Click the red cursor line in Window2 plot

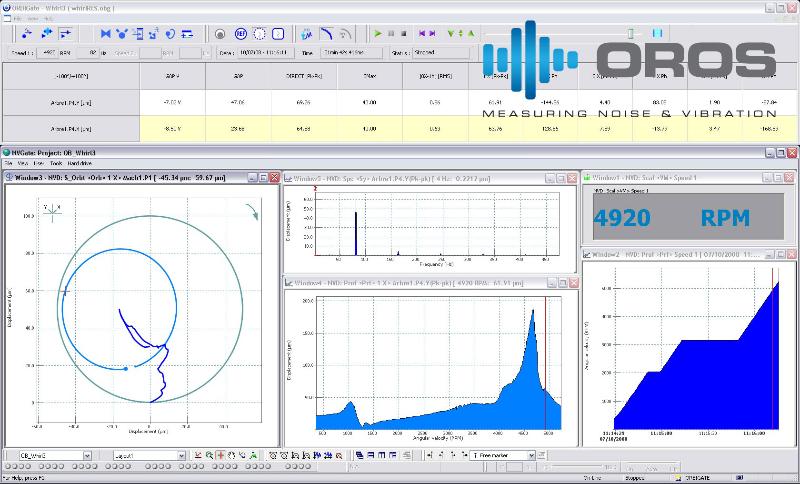pyautogui.click(x=772, y=348)
